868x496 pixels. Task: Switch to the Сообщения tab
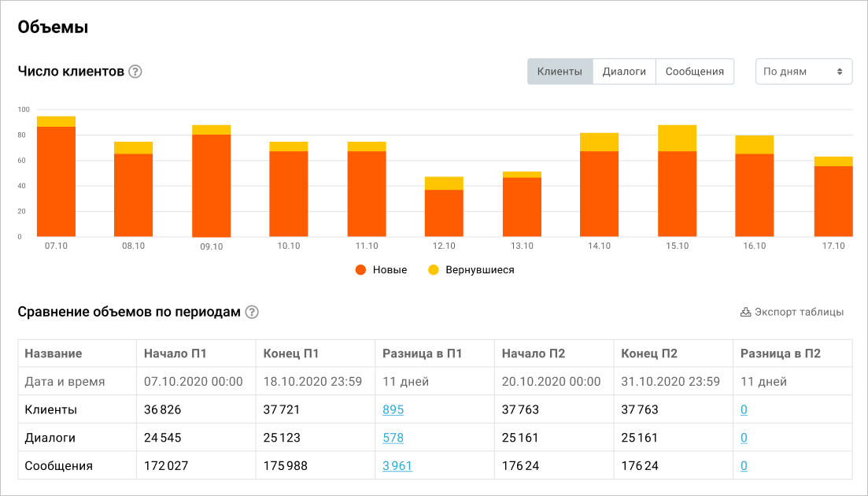pos(694,71)
